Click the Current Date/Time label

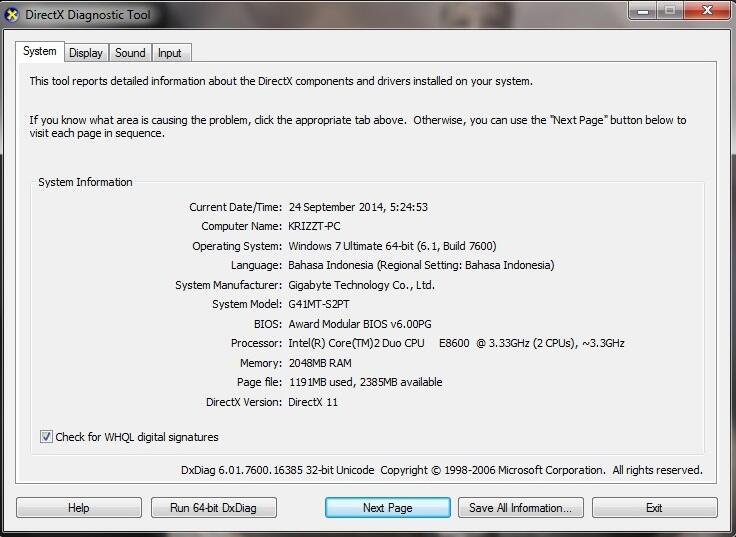[236, 207]
